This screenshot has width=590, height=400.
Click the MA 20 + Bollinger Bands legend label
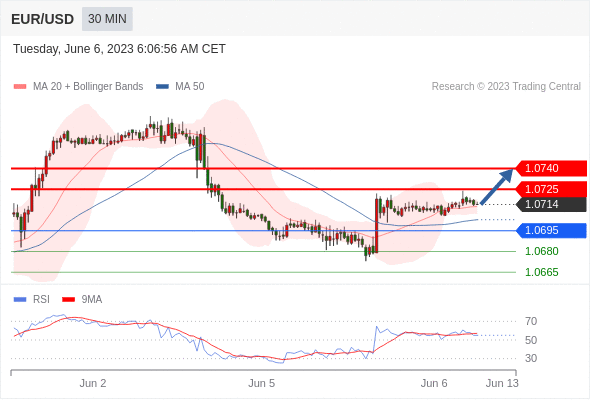pos(88,87)
